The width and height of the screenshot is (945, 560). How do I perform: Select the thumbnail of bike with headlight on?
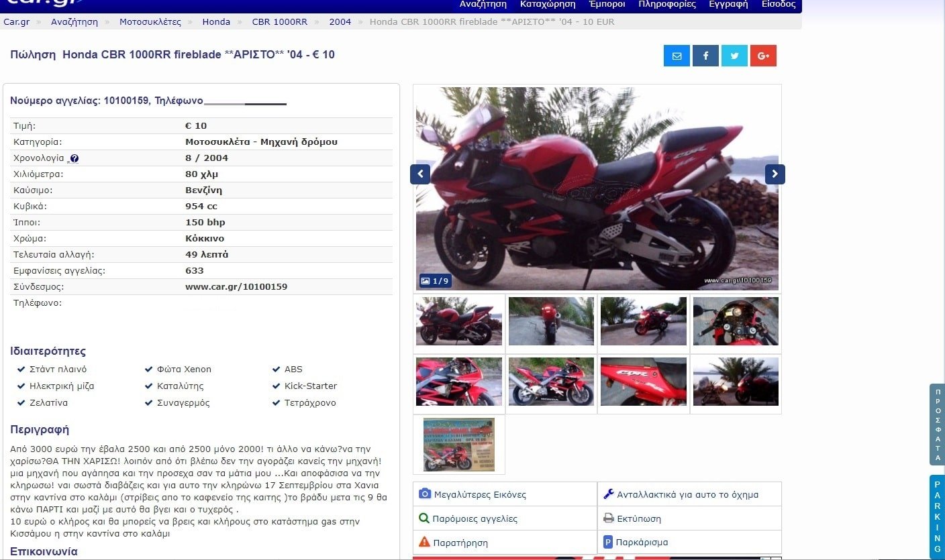644,321
